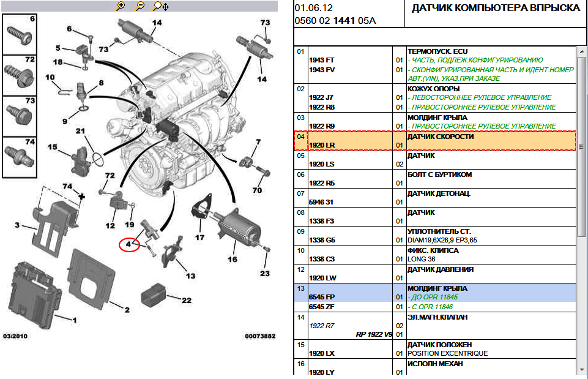588x379 pixels.
Task: Pick callout 22 next to the relay box
Action: [187, 300]
